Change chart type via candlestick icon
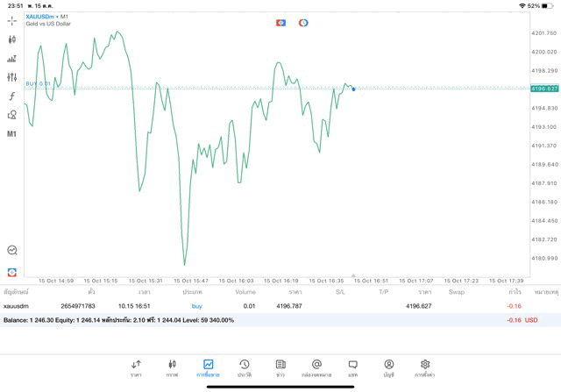 click(11, 39)
